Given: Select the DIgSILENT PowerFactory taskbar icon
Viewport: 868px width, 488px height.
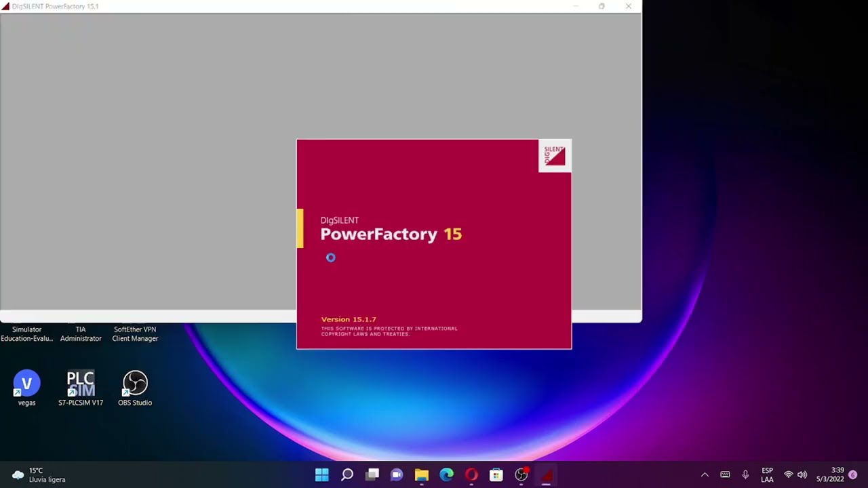Looking at the screenshot, I should tap(546, 475).
